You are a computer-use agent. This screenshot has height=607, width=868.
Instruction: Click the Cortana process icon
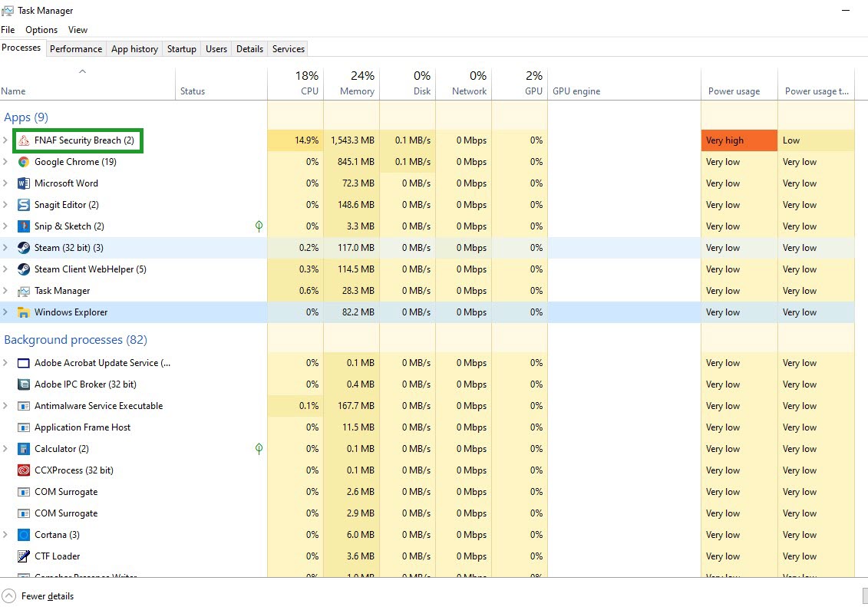pyautogui.click(x=23, y=535)
